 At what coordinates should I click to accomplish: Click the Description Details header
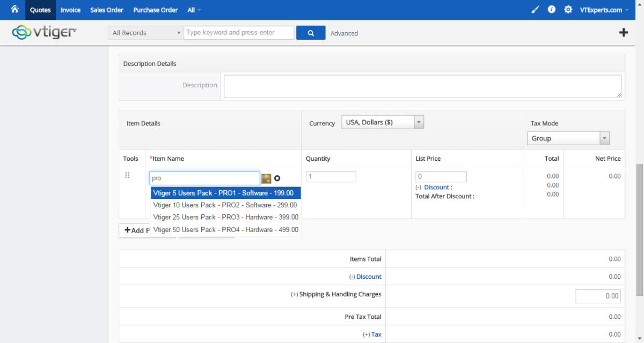point(150,64)
